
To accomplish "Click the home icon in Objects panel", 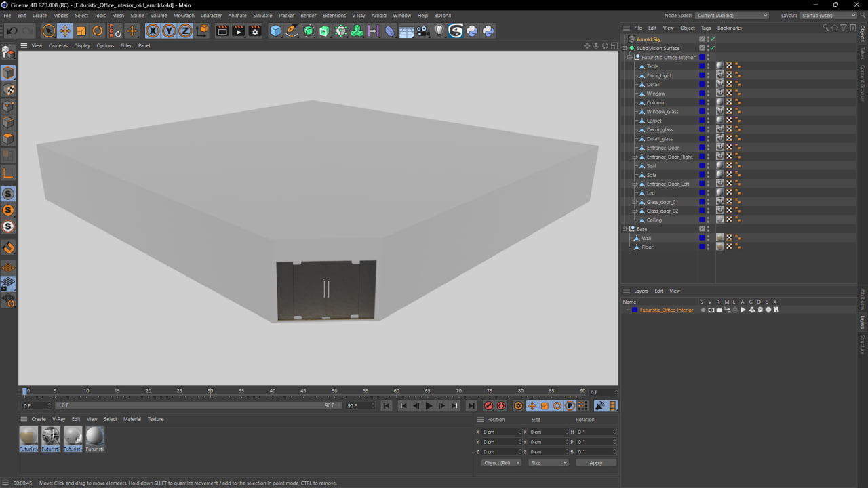I will [835, 28].
